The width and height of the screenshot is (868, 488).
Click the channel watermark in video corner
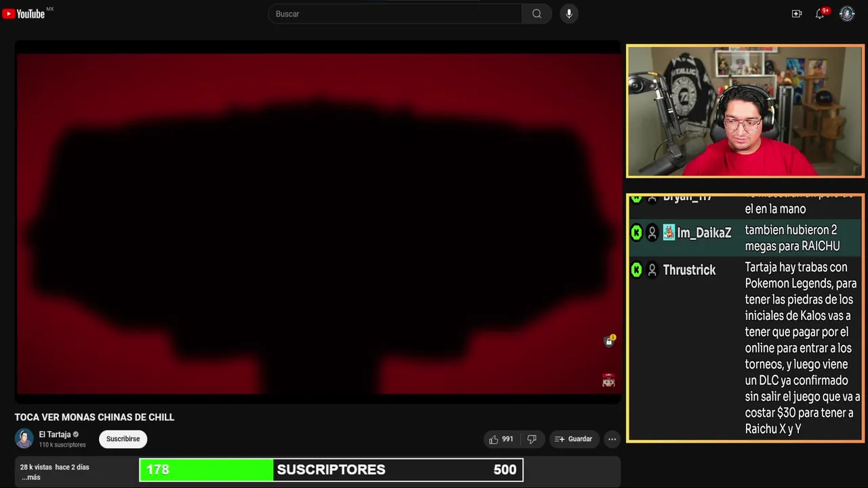coord(608,381)
